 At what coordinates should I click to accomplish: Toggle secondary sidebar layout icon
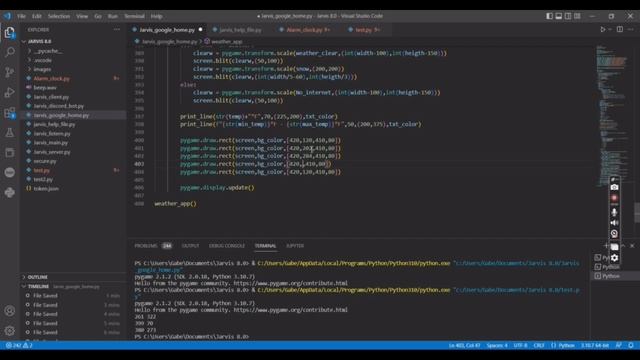568,16
